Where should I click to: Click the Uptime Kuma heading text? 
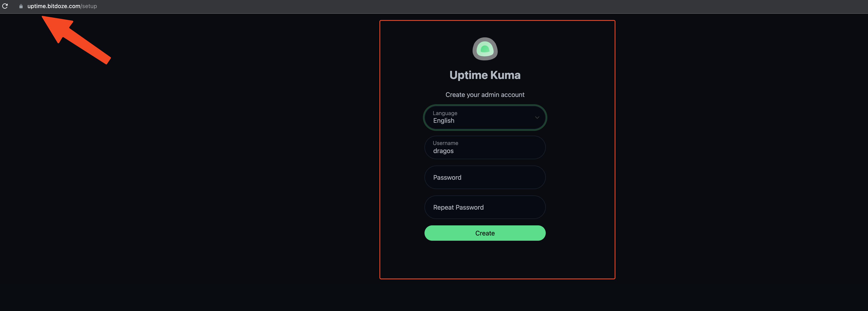click(485, 75)
